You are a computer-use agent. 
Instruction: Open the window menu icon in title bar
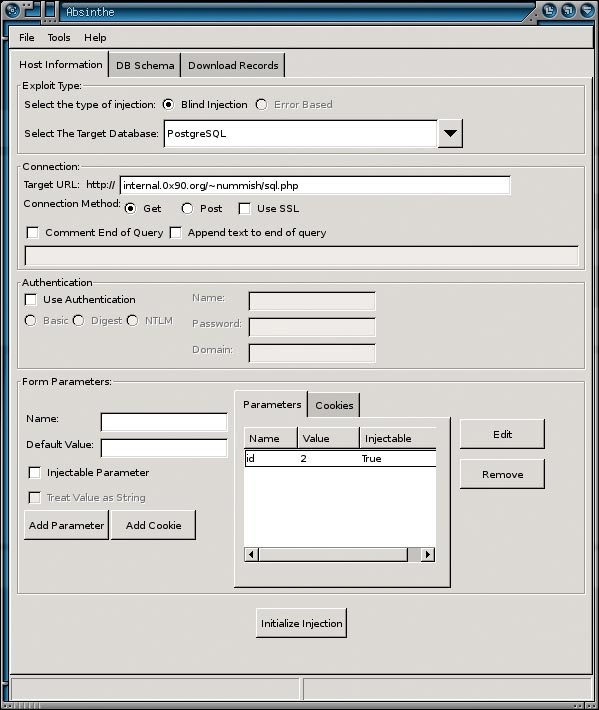[12, 10]
